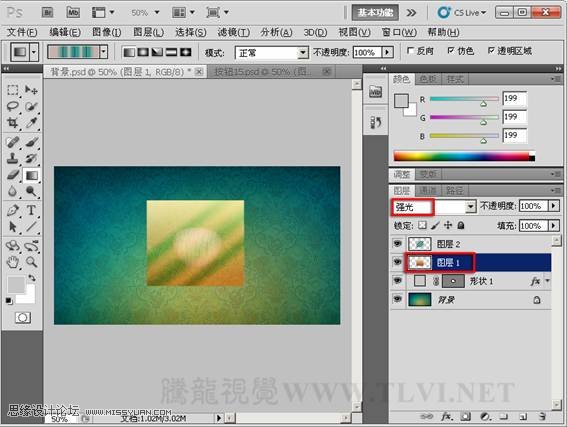Delete layer with trash icon
The height and width of the screenshot is (427, 567).
click(542, 417)
